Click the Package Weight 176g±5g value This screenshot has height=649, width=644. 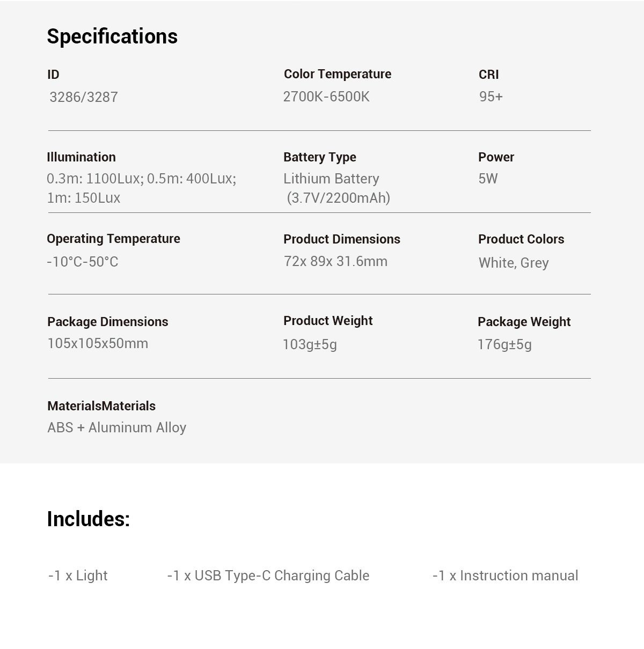(504, 344)
